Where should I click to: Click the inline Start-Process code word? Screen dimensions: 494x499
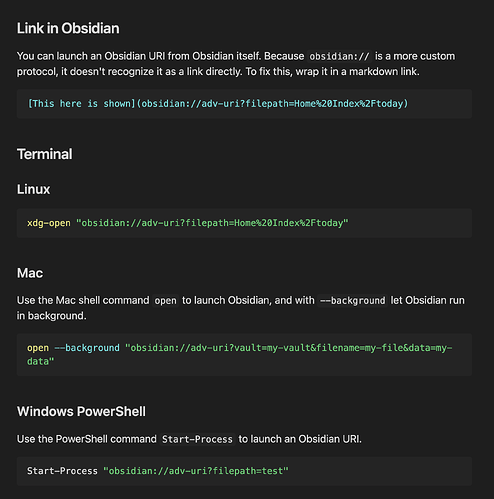point(197,439)
